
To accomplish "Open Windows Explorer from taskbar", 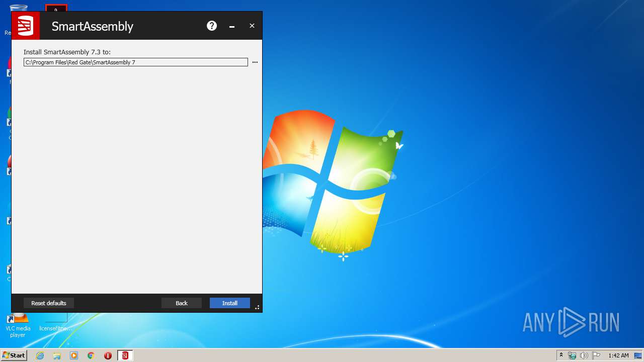I will click(57, 355).
